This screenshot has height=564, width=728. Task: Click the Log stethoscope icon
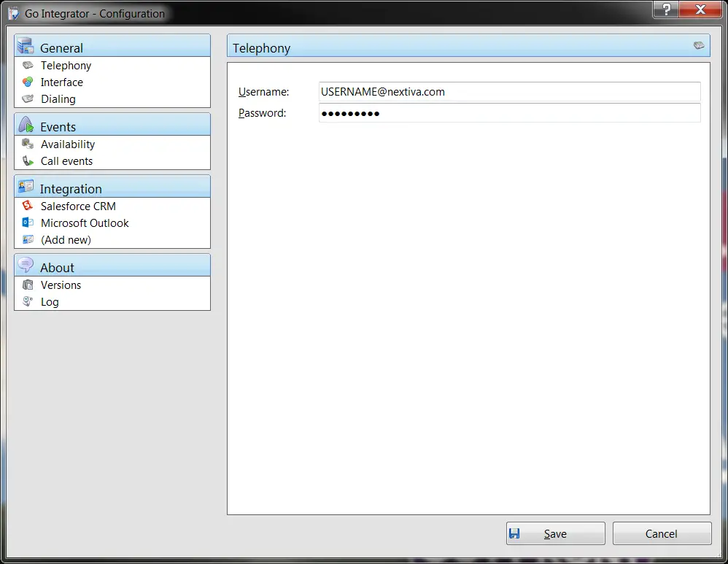point(28,301)
